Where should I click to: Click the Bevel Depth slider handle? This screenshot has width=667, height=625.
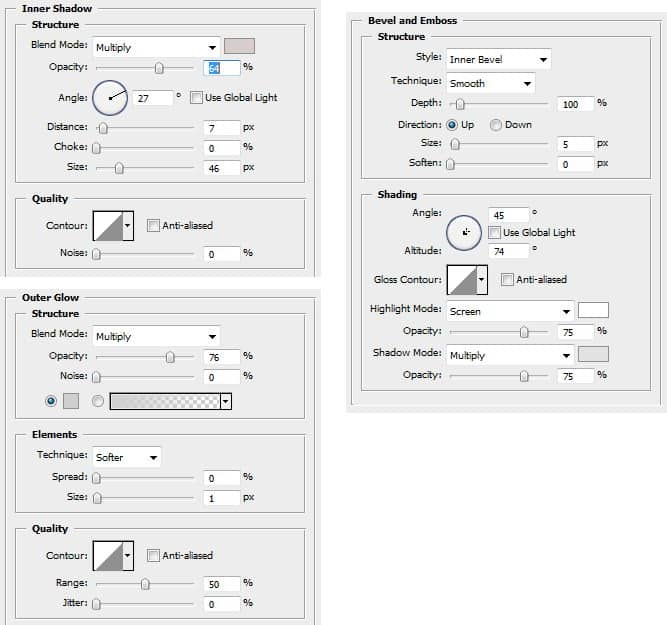click(460, 104)
